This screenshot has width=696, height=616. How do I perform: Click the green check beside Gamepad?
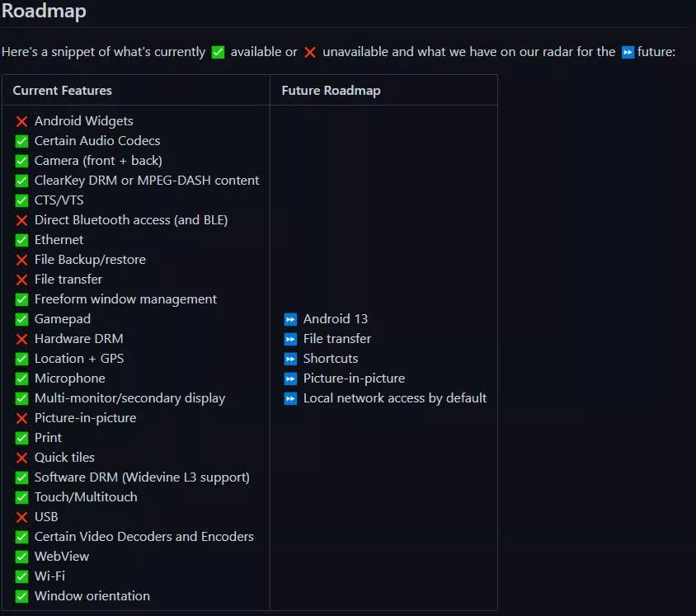coord(21,319)
